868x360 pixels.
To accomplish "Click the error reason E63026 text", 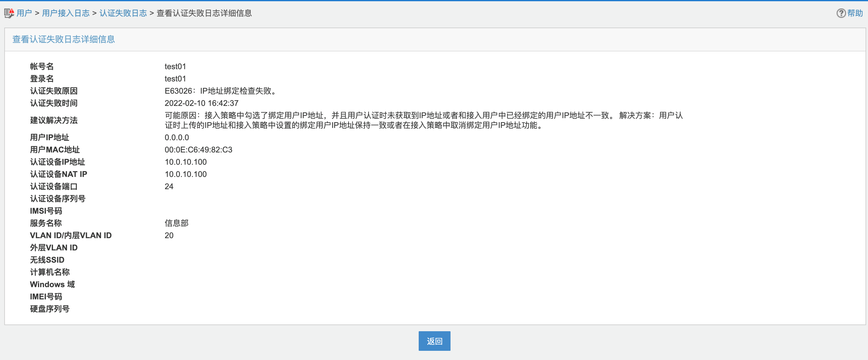I will [x=221, y=91].
